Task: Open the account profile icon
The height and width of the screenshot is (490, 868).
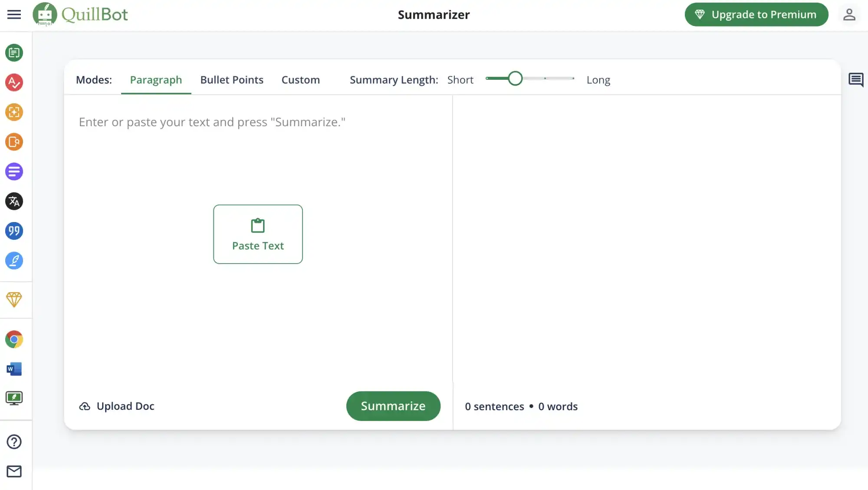Action: pos(848,14)
